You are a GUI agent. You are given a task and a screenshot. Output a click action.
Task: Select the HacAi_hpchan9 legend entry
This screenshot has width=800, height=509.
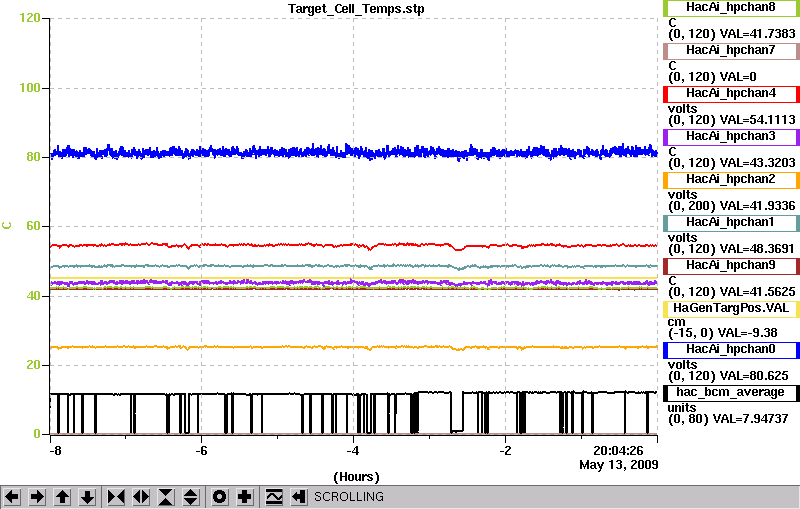(731, 266)
